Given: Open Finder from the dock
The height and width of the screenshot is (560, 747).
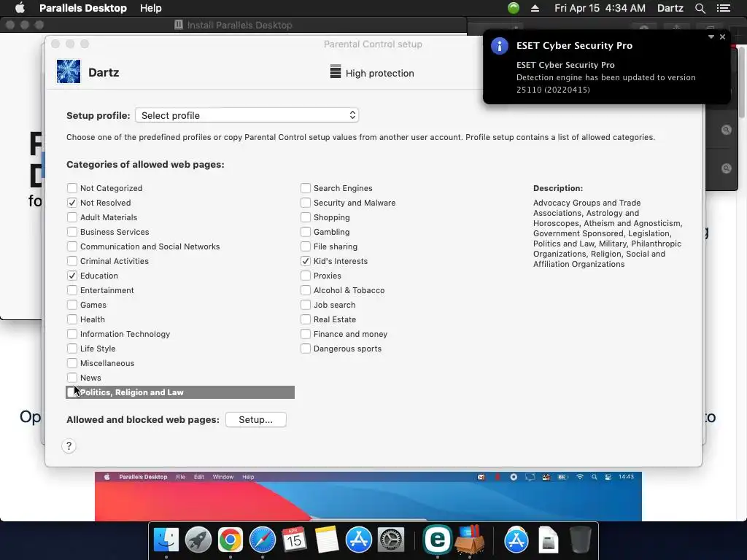Looking at the screenshot, I should click(x=166, y=540).
